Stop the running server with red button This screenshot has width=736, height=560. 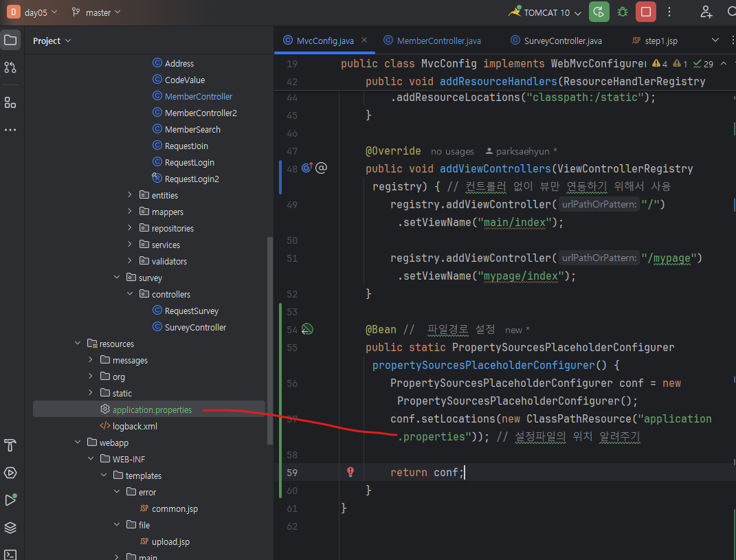[646, 12]
